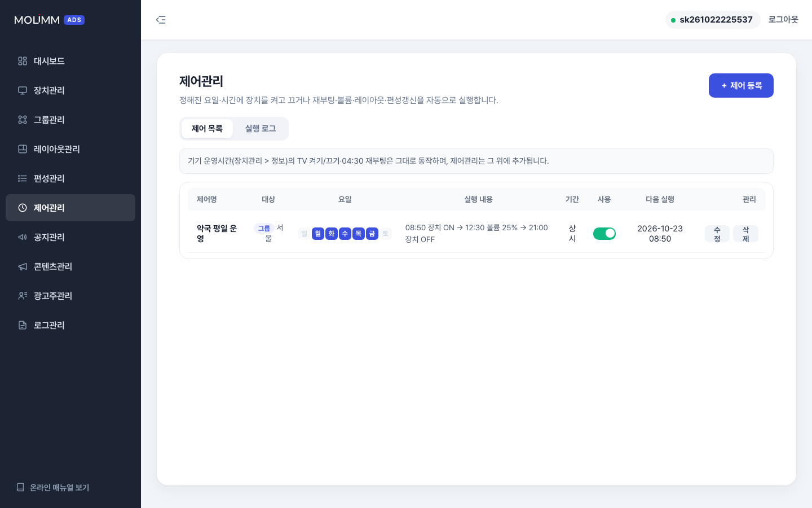Switch to the 실행 로그 tab

pyautogui.click(x=261, y=129)
